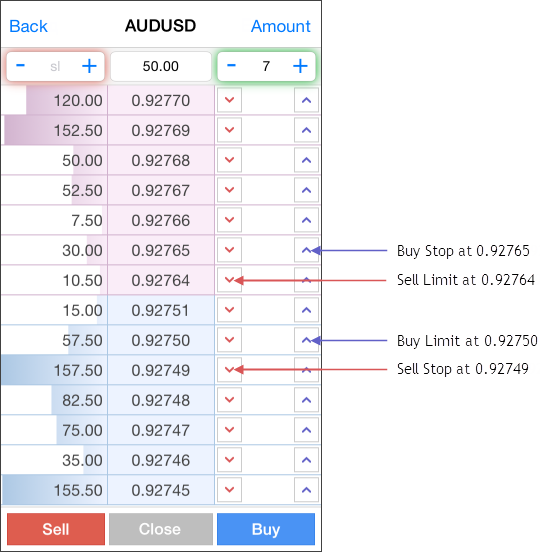
Task: Increase the take profit value of 7
Action: [x=300, y=66]
